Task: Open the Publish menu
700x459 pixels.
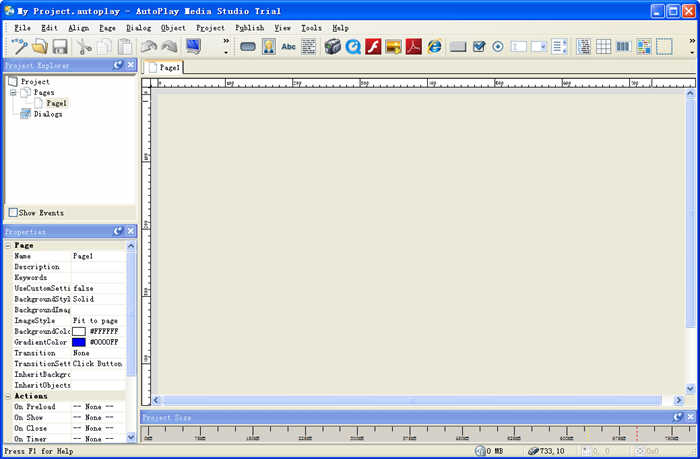Action: coord(250,28)
